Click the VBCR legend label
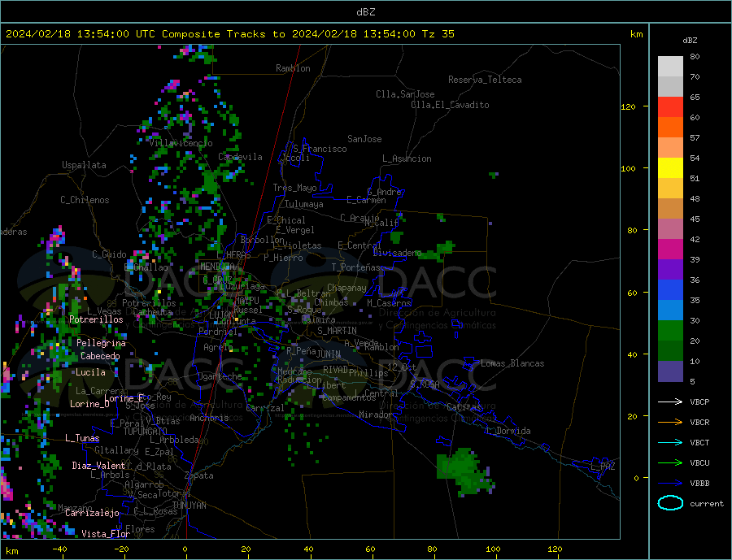The image size is (732, 560). (699, 423)
